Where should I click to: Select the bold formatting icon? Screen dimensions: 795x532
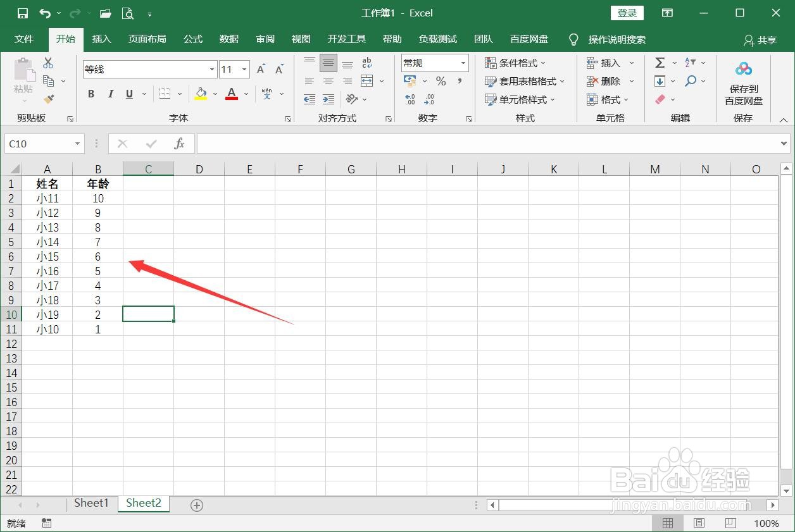pos(91,94)
